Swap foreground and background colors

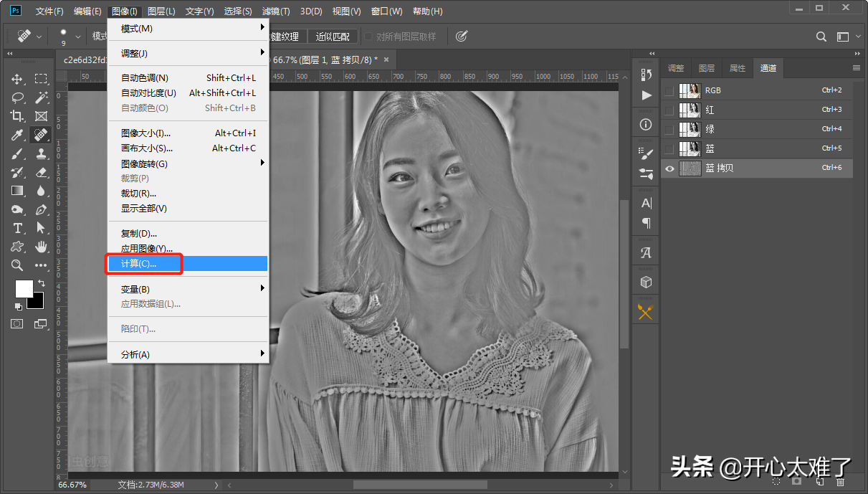[42, 283]
